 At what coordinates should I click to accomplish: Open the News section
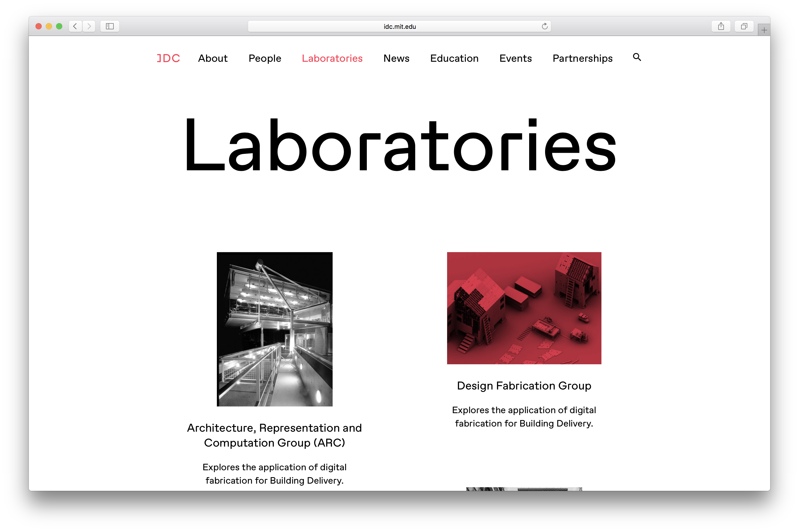point(396,58)
